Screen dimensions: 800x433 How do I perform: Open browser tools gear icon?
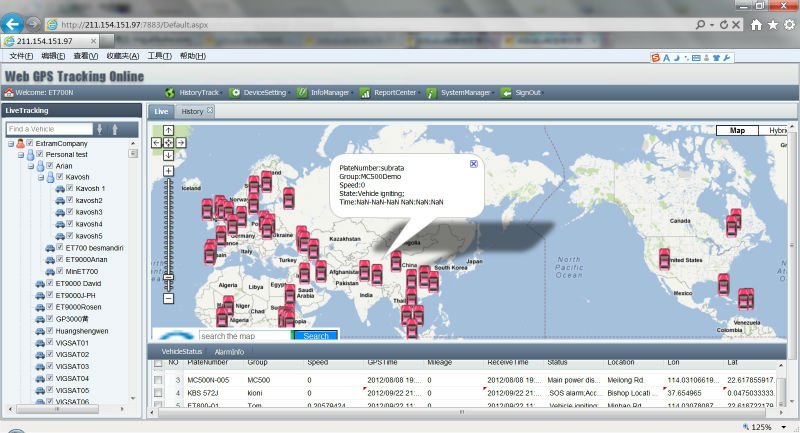pos(789,24)
